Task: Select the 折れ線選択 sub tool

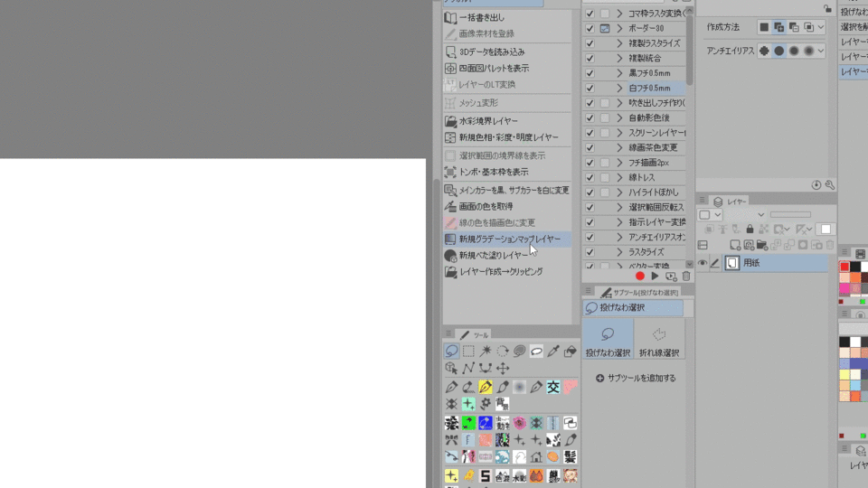Action: click(x=659, y=341)
